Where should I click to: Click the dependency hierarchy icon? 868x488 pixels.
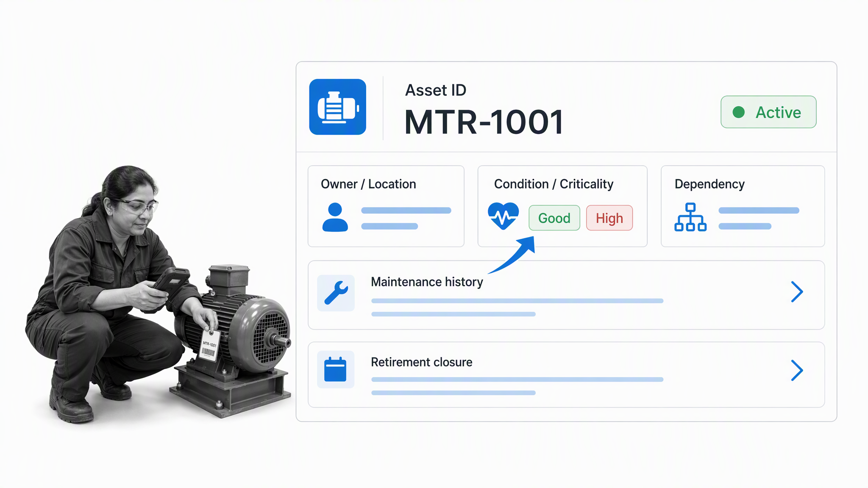pyautogui.click(x=690, y=217)
